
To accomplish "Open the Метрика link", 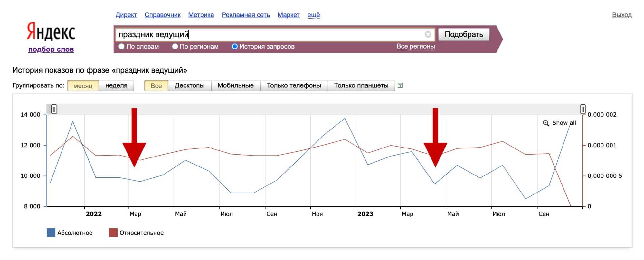I will (201, 15).
